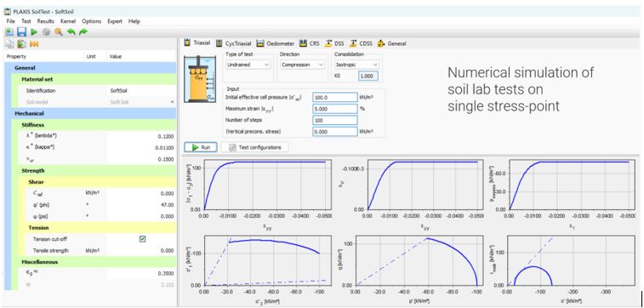Click the Test configurations button
This screenshot has height=308, width=644.
pos(254,147)
